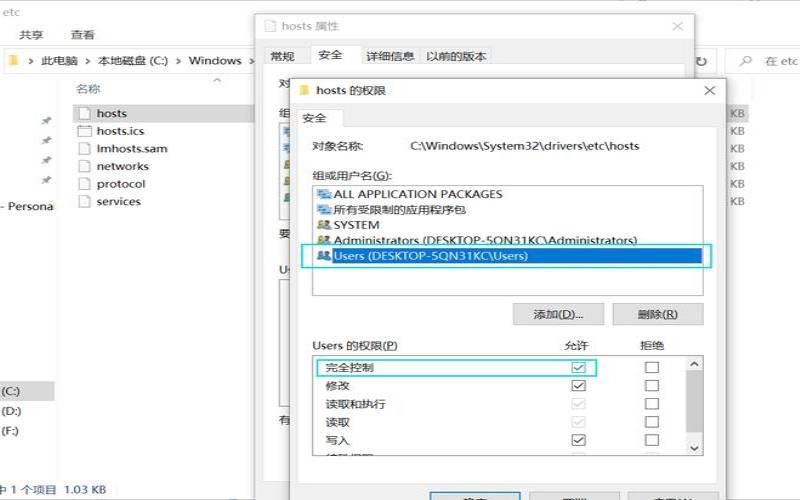The image size is (800, 500).
Task: Click the permissions list scrollbar thumb
Action: point(694,401)
